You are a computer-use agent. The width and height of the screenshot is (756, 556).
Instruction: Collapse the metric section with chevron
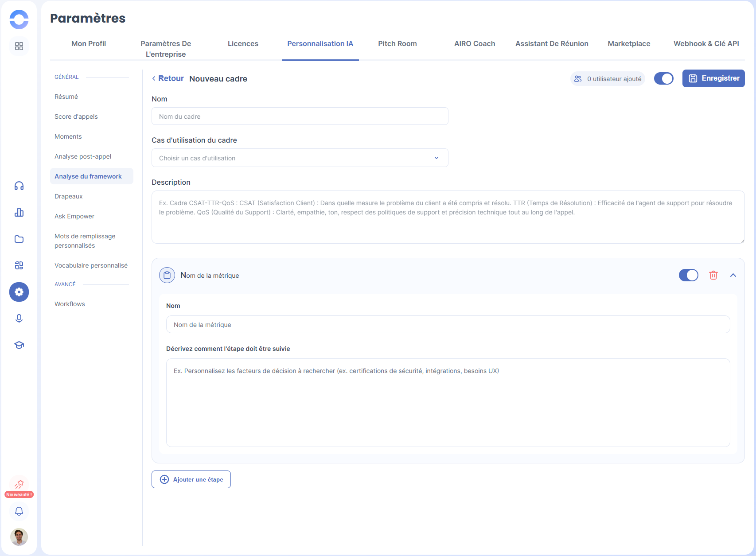tap(733, 275)
